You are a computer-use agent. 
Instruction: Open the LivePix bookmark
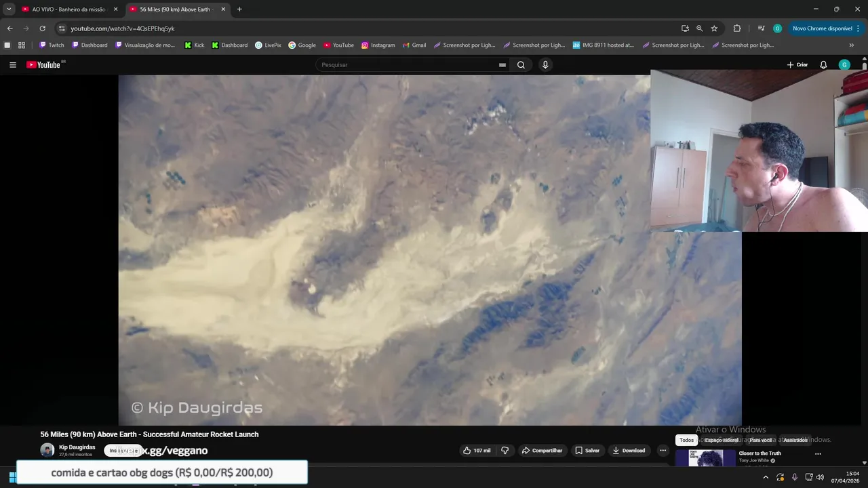click(268, 45)
